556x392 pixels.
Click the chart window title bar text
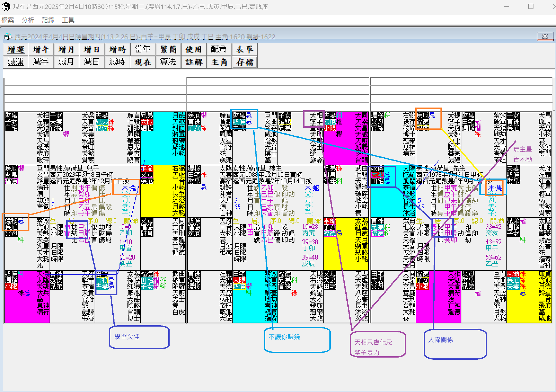point(145,37)
